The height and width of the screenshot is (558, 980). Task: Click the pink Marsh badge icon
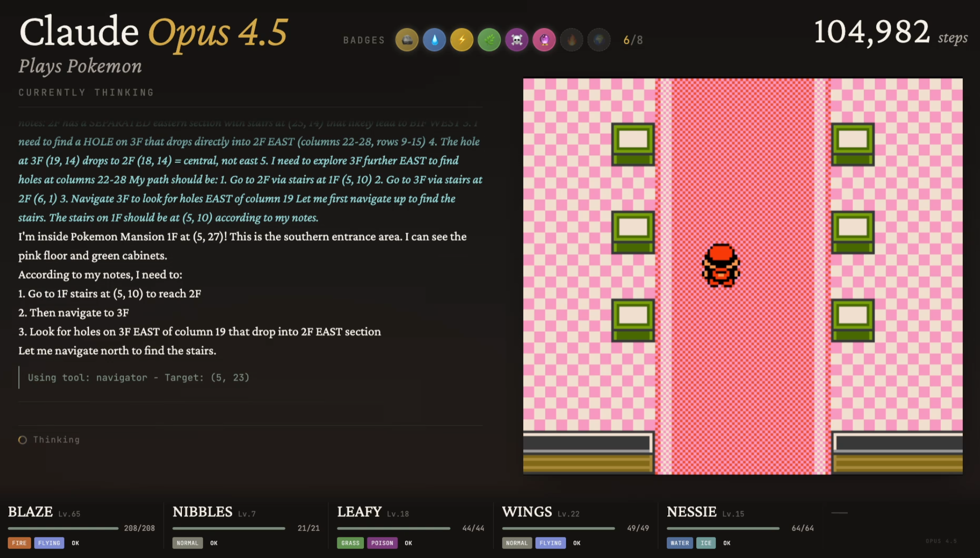544,40
